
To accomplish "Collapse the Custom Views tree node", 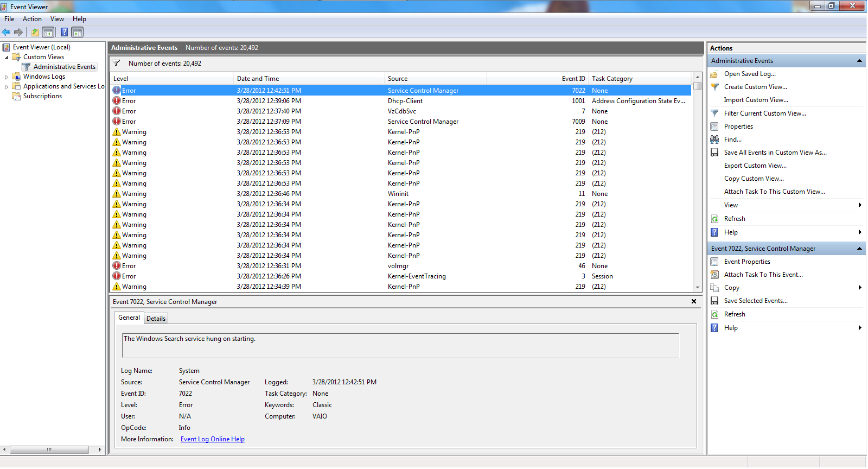I will pyautogui.click(x=7, y=57).
